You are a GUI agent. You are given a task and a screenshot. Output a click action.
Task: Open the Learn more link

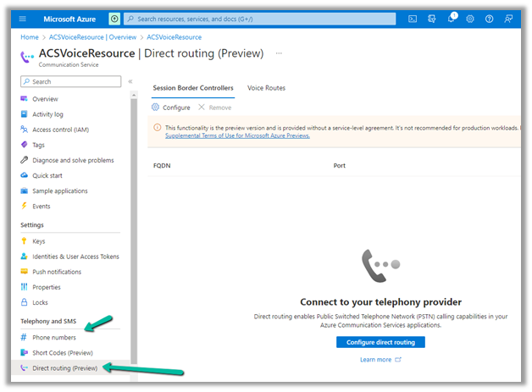tap(380, 360)
